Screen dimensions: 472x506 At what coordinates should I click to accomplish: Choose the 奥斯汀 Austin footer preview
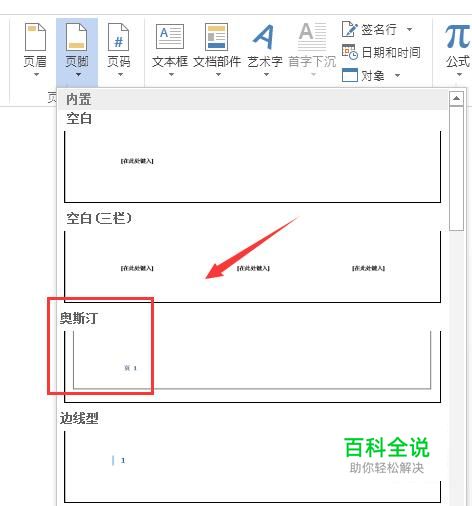click(x=252, y=367)
